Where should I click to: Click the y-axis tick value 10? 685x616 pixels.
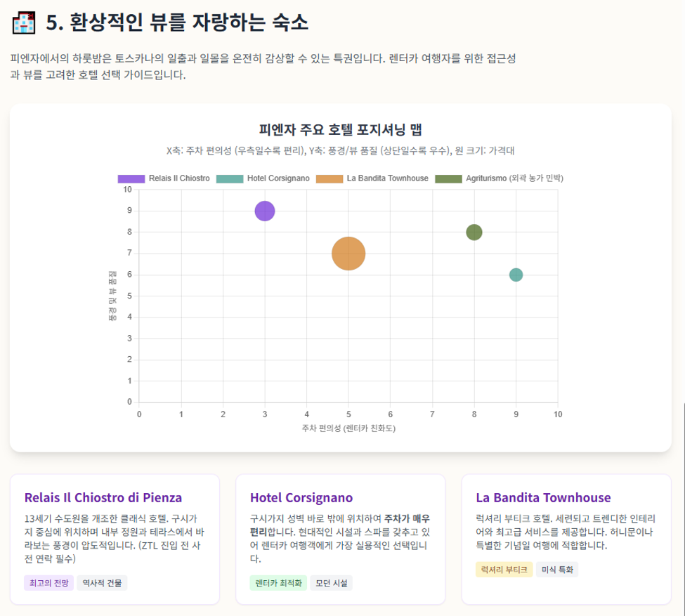127,189
